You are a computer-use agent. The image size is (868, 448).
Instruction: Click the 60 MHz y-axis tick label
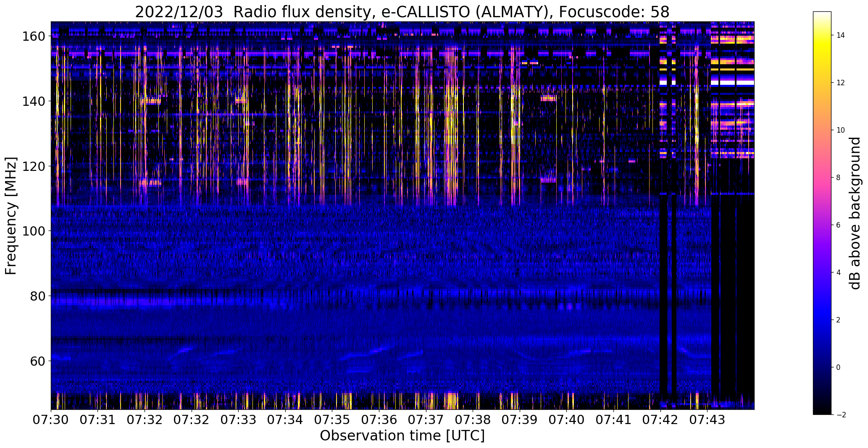[x=37, y=361]
